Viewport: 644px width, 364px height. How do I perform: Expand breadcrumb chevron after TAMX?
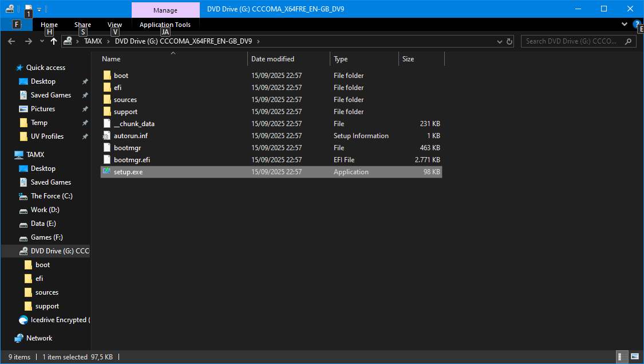coord(108,41)
